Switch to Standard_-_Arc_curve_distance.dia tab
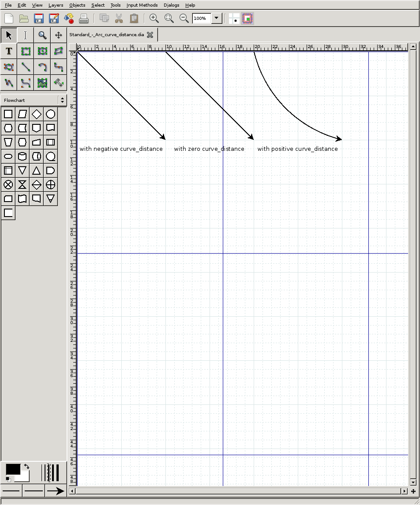The height and width of the screenshot is (505, 420). (x=107, y=35)
